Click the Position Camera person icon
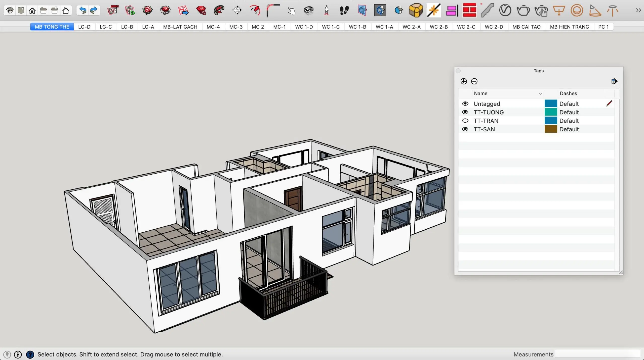The height and width of the screenshot is (360, 644). tap(327, 11)
